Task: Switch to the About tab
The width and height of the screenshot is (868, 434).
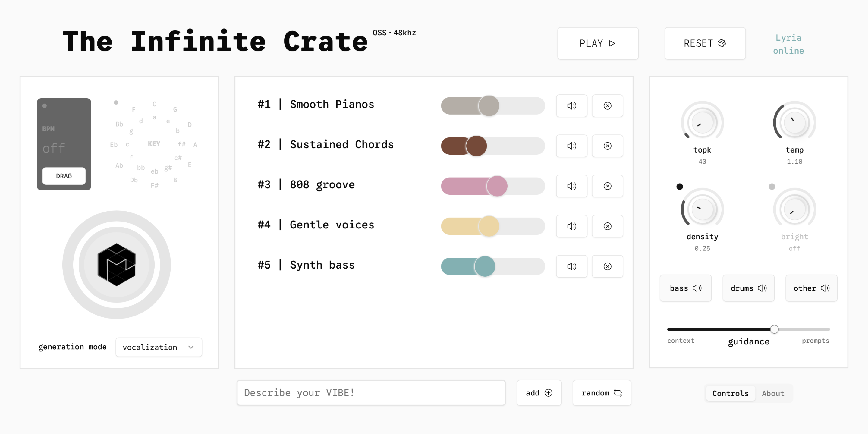Action: [773, 393]
